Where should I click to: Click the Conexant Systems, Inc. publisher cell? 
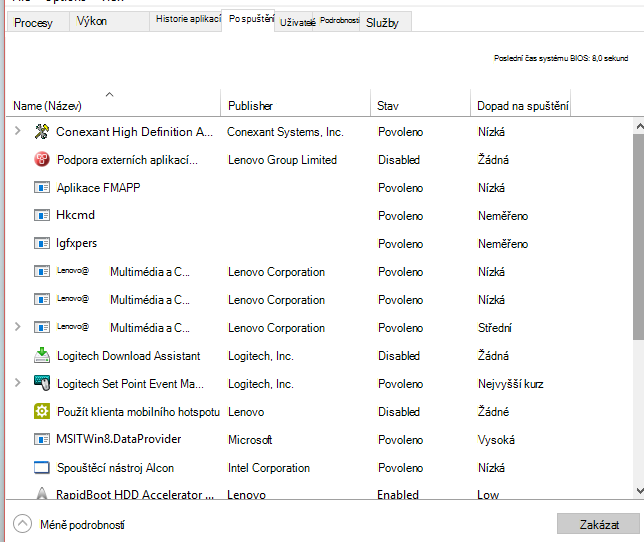click(285, 132)
